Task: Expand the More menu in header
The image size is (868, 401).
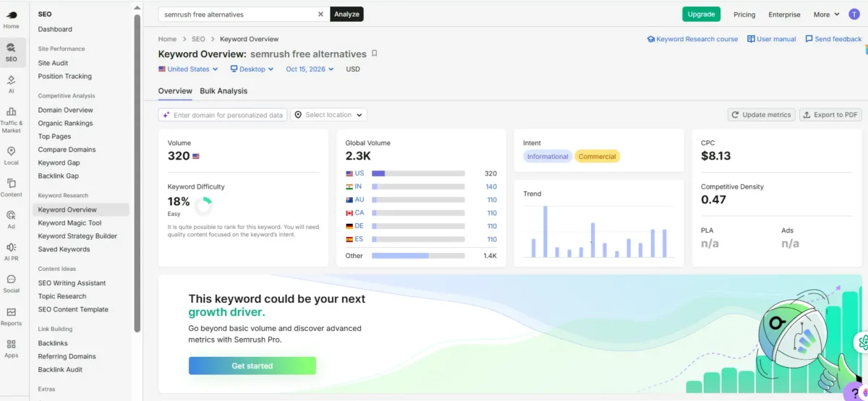Action: click(826, 14)
